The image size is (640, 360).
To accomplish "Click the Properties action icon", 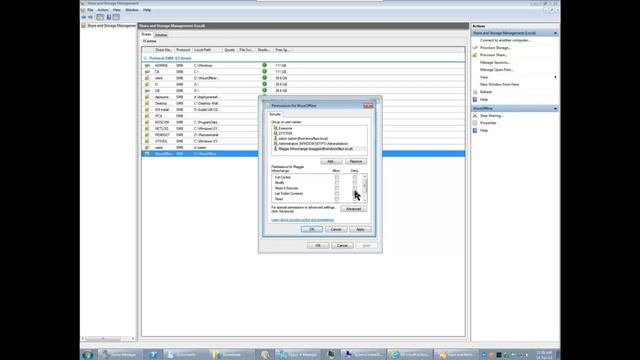I will point(475,123).
